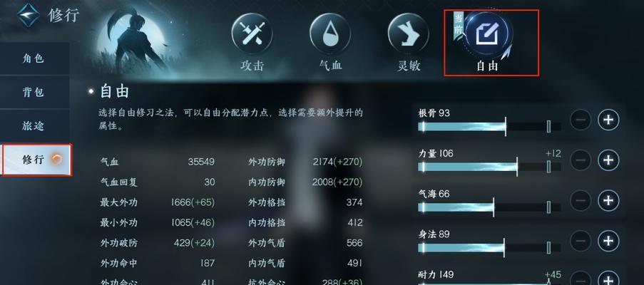
Task: Remove a point from 身法
Action: [581, 240]
